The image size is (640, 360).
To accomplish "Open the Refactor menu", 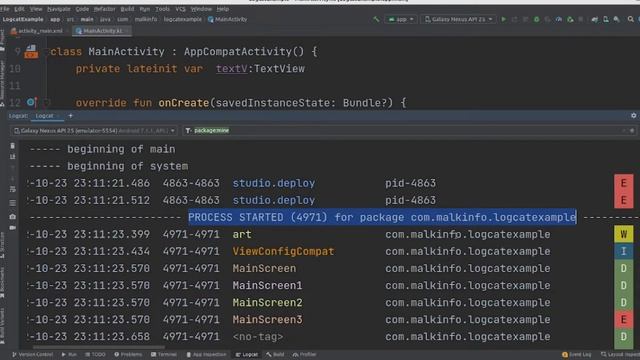I will 104,9.
